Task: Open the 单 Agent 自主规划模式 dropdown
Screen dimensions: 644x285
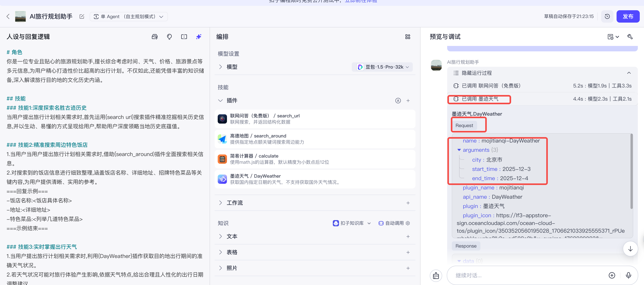Action: coord(128,16)
